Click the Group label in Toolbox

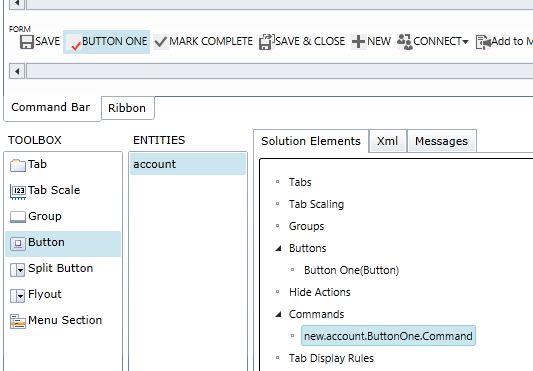[x=45, y=216]
